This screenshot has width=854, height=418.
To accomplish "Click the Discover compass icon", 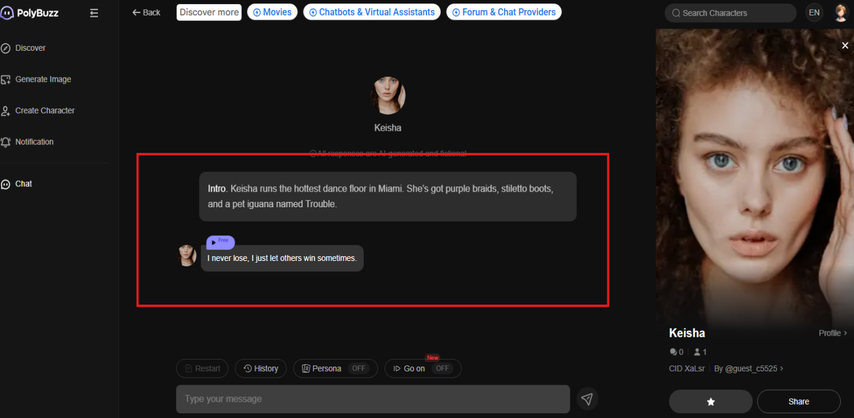I will pyautogui.click(x=5, y=49).
